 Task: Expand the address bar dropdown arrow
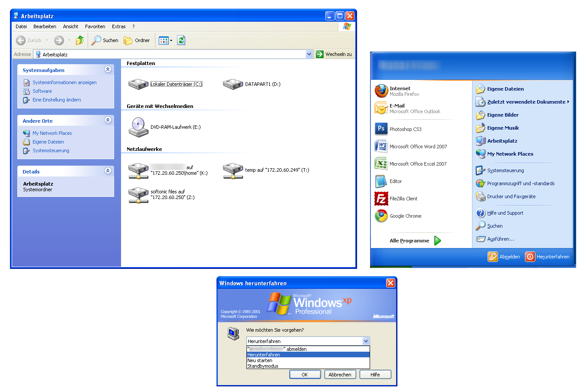pyautogui.click(x=309, y=54)
